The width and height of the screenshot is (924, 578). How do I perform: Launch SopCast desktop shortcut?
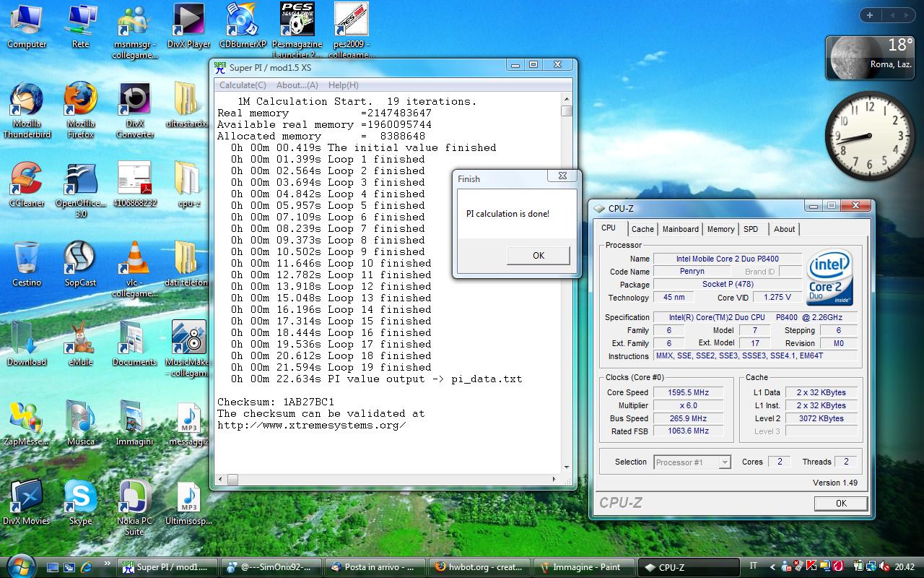tap(81, 264)
